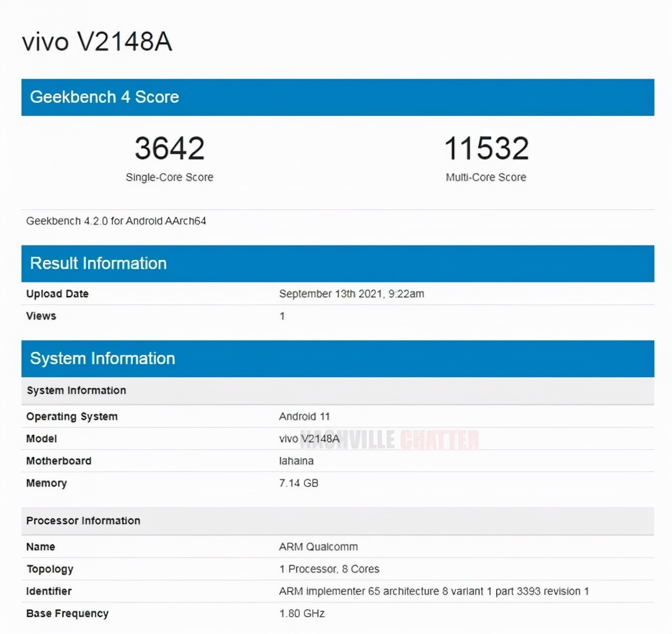Select the ARM Qualcomm value
Viewport: 672px width, 634px height.
click(x=319, y=547)
